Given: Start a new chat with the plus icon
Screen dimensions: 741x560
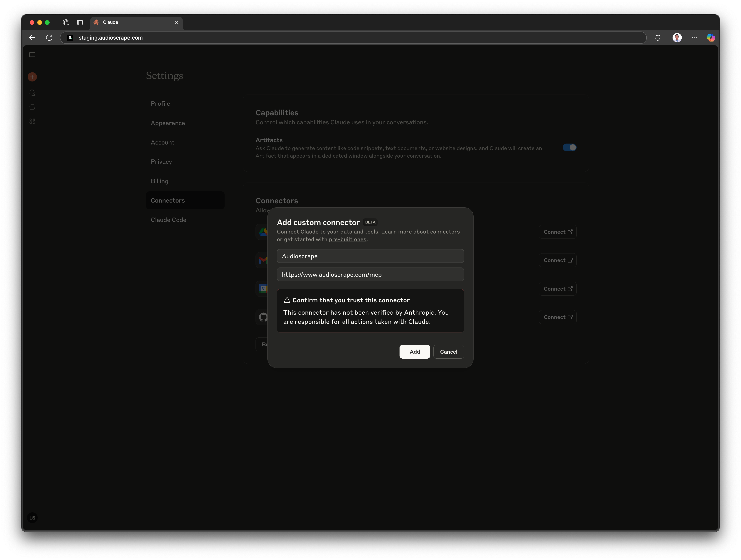Looking at the screenshot, I should (32, 77).
